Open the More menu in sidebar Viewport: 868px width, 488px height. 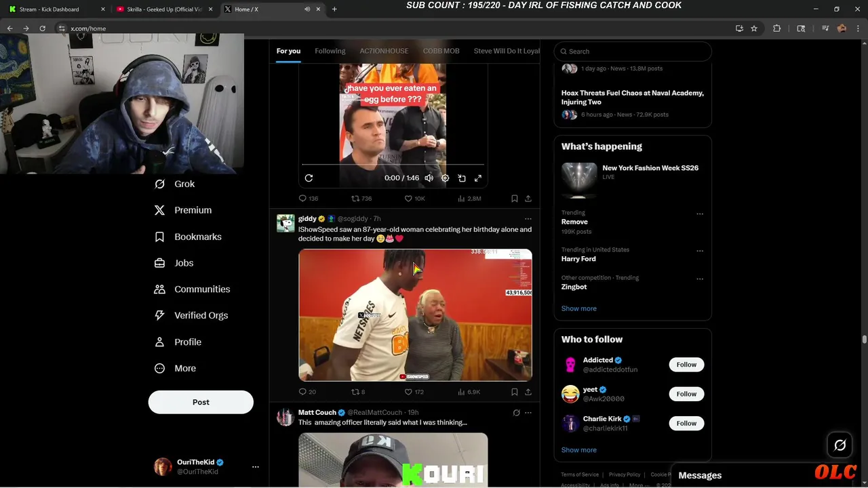click(x=176, y=368)
